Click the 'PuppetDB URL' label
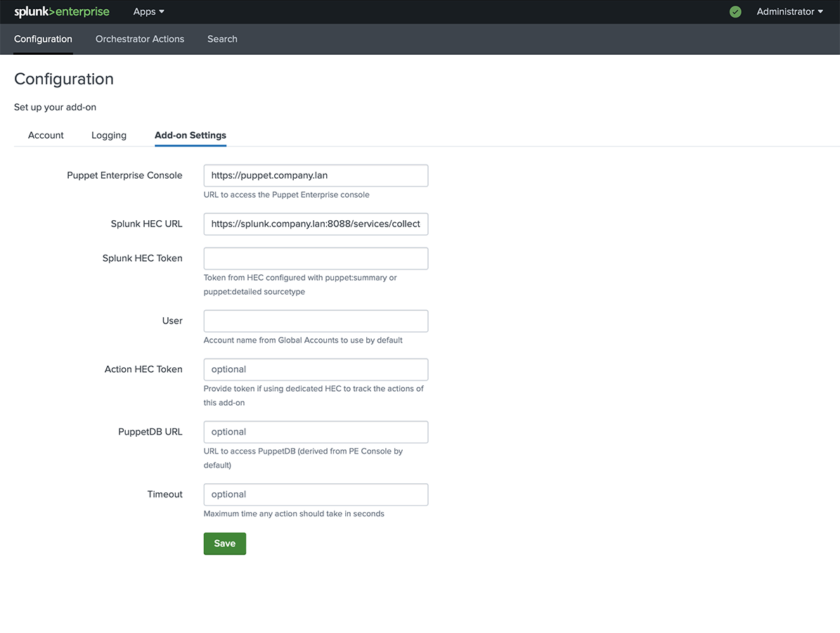 tap(150, 432)
